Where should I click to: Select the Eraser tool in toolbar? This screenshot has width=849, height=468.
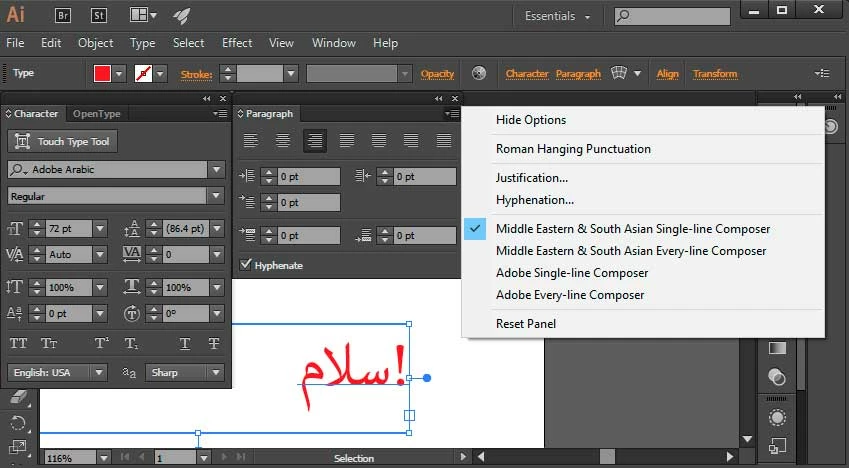pos(18,397)
